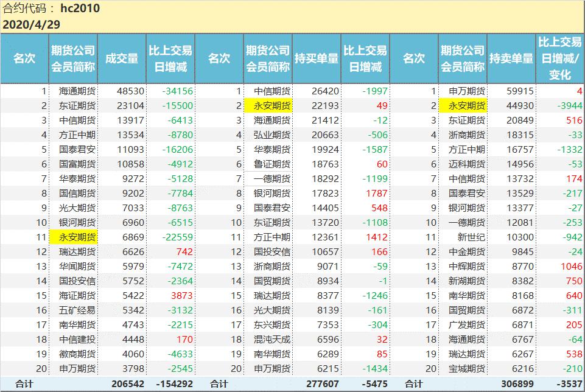Click the total volume 206542 cell
Screen dimensions: 585x392
(127, 384)
